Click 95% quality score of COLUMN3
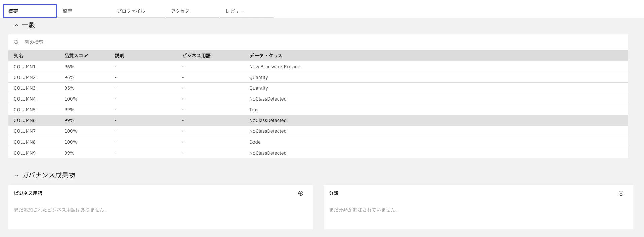 69,88
